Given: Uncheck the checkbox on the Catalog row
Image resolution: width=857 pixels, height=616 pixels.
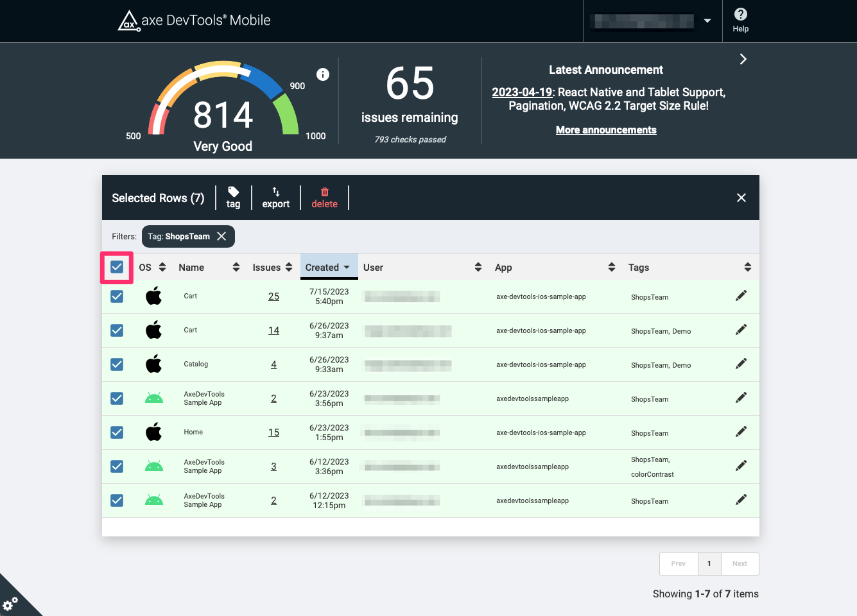Looking at the screenshot, I should tap(116, 364).
